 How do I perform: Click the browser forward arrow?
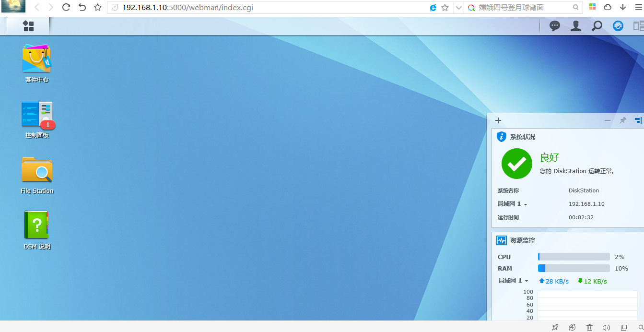point(51,7)
